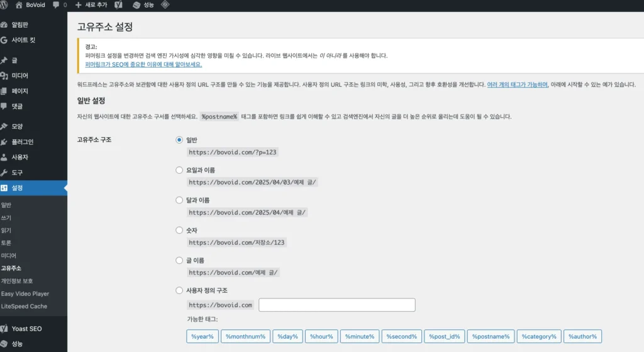Open the 미디어 media icon in sidebar

[x=5, y=76]
